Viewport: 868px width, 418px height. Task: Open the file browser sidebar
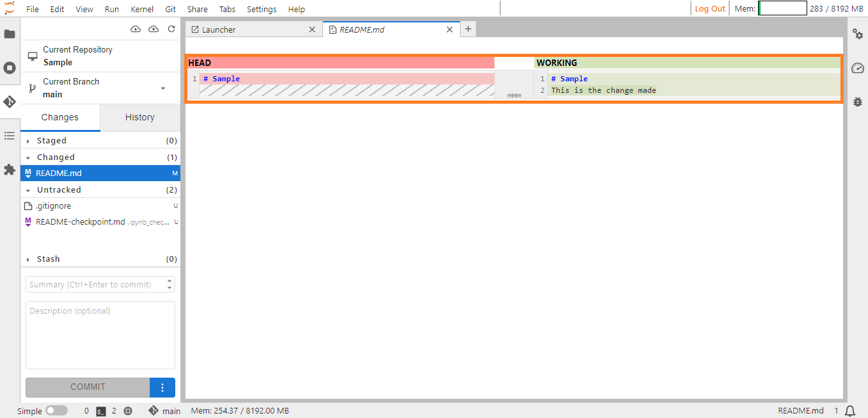pos(10,34)
